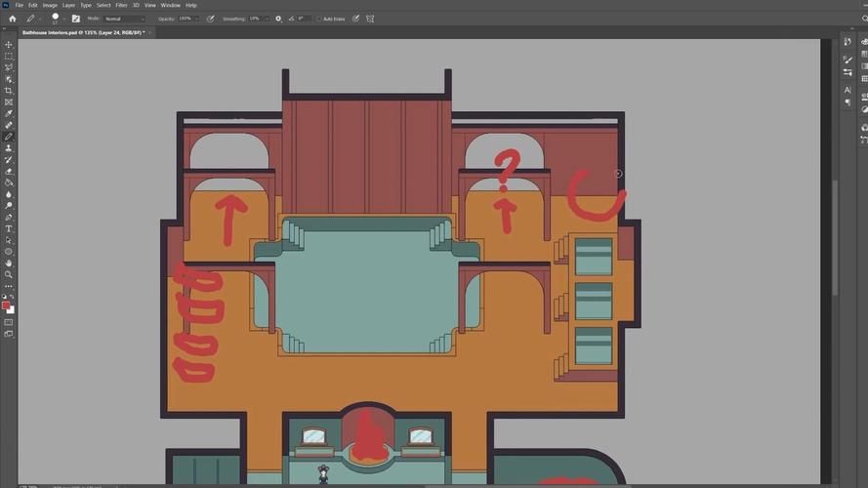Select the Spot Healing Brush tool
Viewport: 868px width, 488px height.
click(x=9, y=125)
